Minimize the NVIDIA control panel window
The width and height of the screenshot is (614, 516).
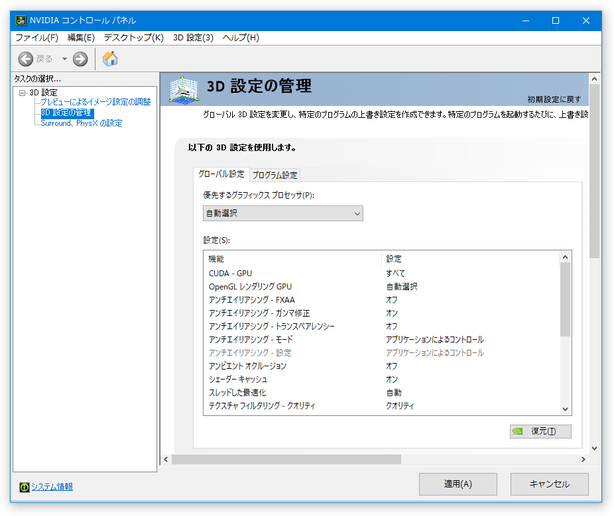(526, 20)
